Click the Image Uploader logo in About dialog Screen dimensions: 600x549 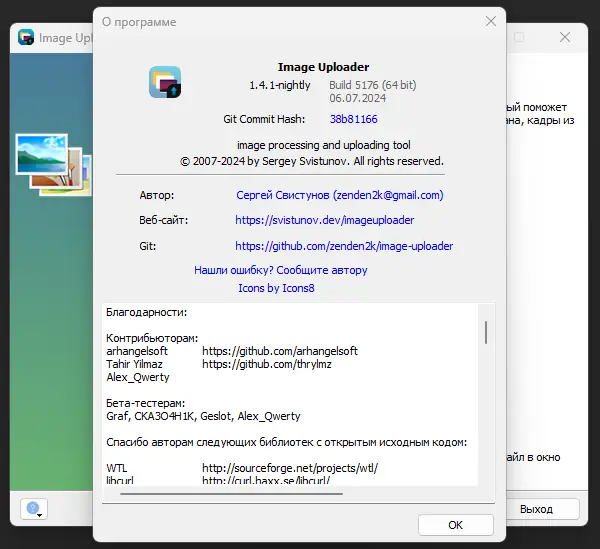click(x=165, y=82)
